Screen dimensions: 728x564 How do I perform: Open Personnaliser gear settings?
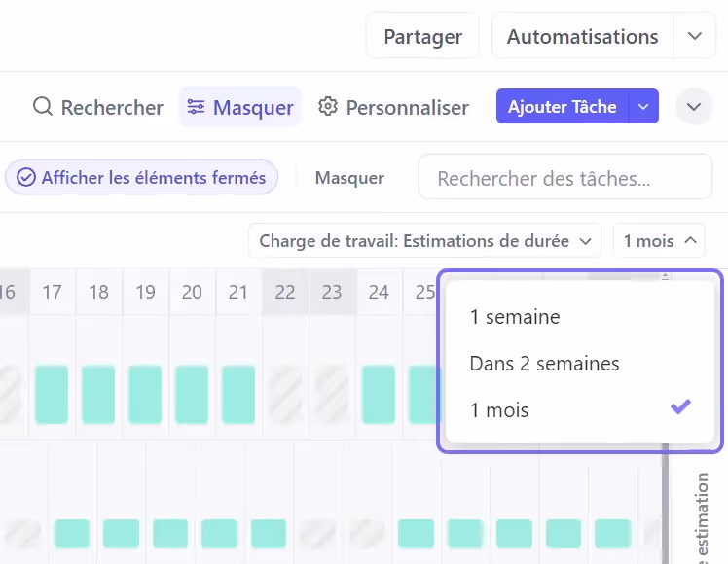329,107
